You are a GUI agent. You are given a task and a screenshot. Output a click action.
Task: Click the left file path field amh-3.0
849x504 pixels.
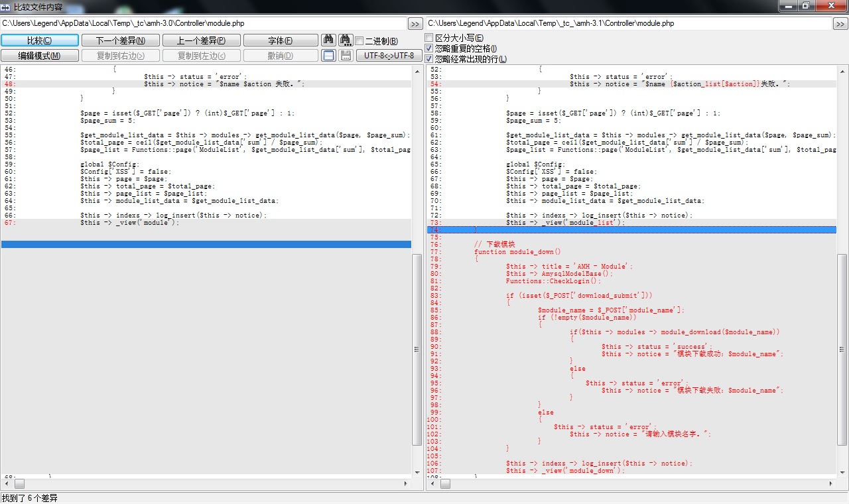(x=204, y=24)
